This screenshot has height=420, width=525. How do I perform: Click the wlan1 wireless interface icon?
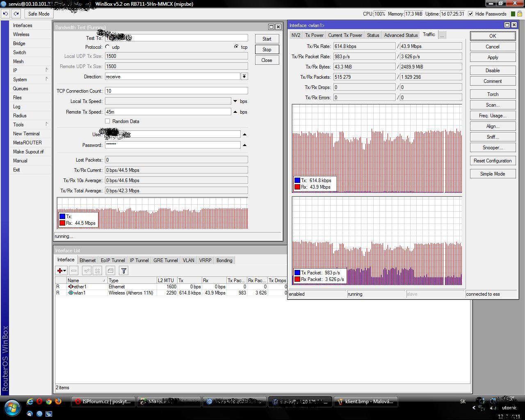pyautogui.click(x=71, y=293)
